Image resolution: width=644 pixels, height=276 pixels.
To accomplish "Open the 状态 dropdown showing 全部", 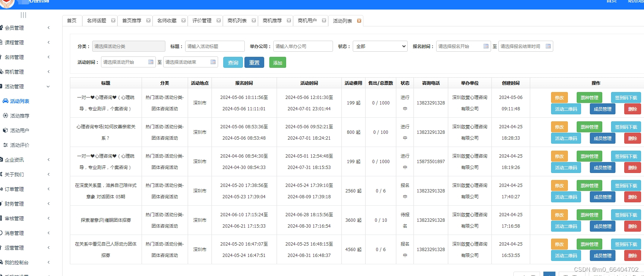I will coord(380,46).
